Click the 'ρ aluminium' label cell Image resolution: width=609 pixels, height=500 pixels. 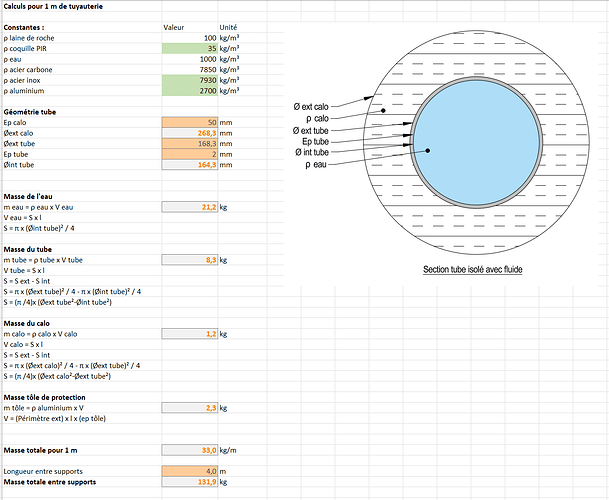(x=24, y=91)
